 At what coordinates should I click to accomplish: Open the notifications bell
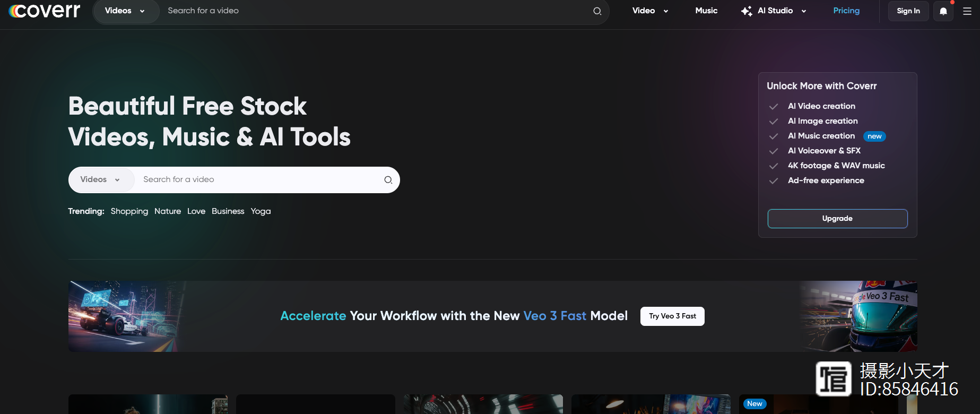tap(943, 11)
